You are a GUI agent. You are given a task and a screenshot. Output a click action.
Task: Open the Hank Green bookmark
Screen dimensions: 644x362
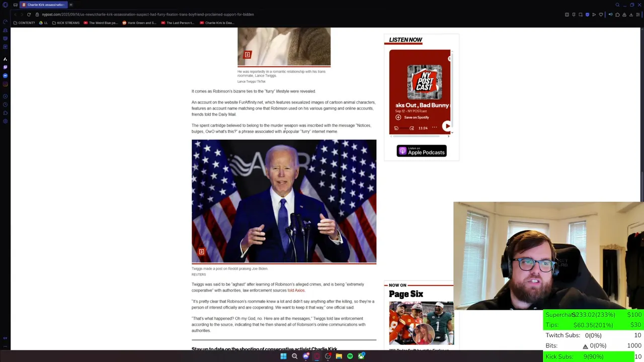[139, 23]
